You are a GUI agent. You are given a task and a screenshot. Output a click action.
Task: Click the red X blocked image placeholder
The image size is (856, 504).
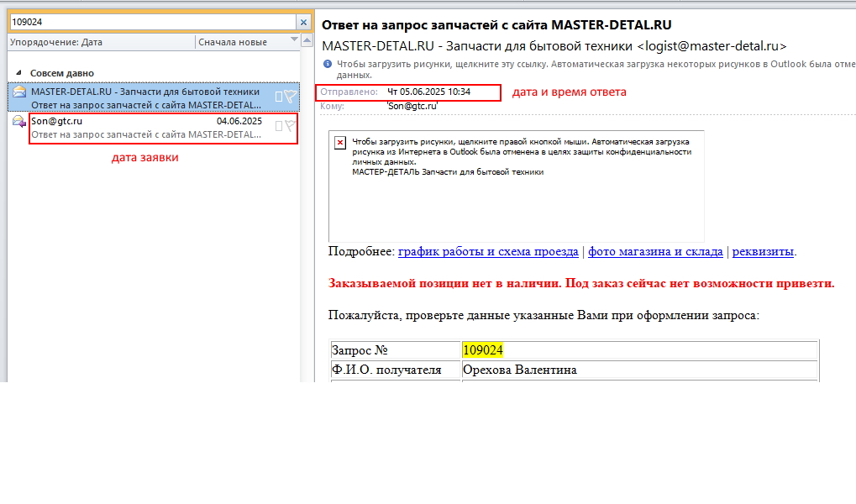pyautogui.click(x=340, y=143)
